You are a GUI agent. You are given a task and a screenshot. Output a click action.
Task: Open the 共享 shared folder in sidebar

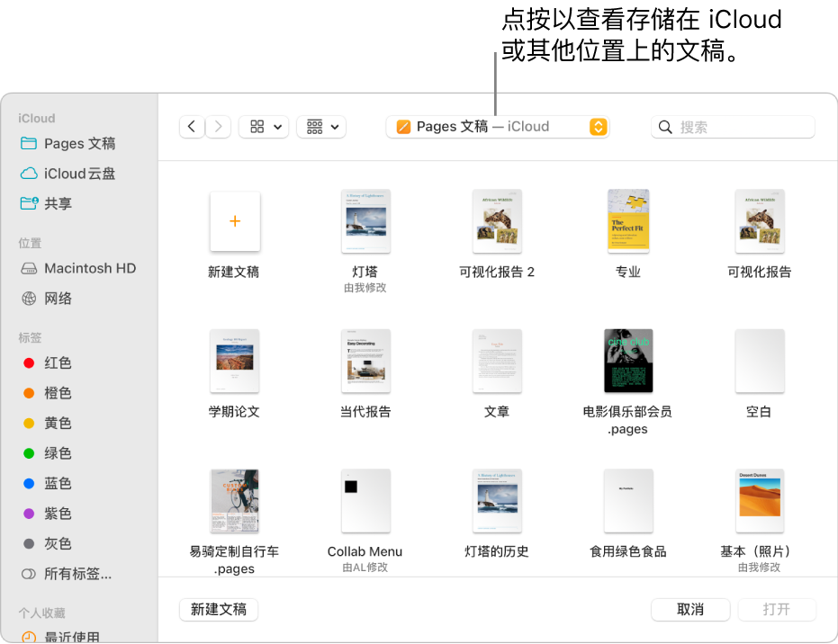pyautogui.click(x=46, y=203)
